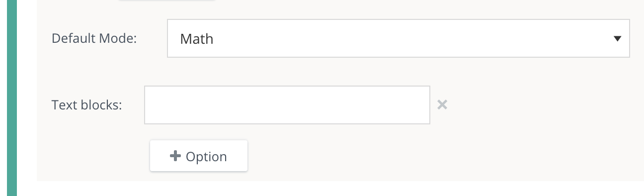
Task: Click the green vertical sidebar strip
Action: (x=11, y=98)
